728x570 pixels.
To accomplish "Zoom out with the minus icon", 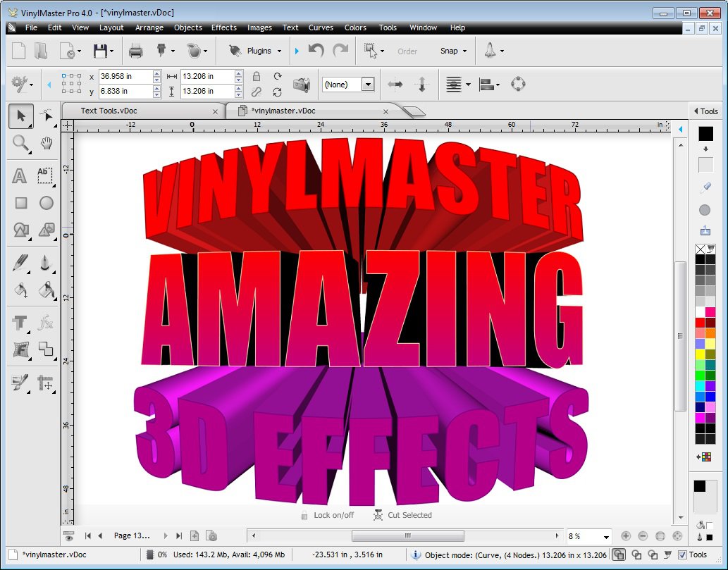I will coord(643,536).
